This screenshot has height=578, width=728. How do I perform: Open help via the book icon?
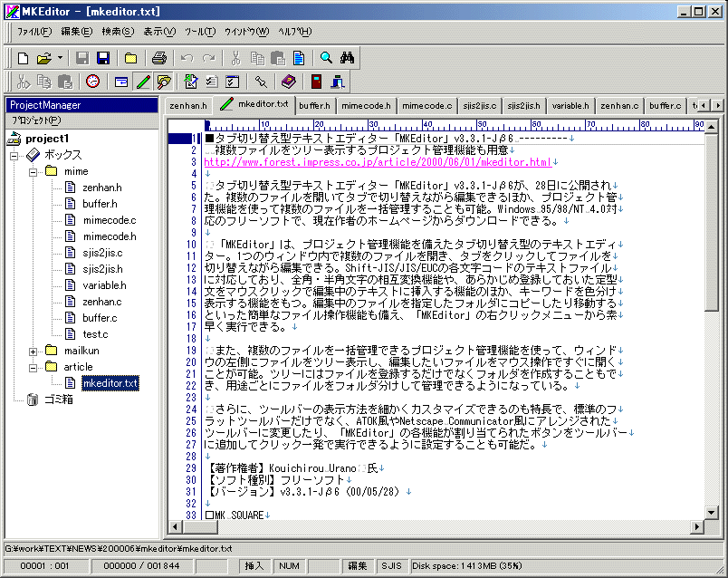(288, 82)
